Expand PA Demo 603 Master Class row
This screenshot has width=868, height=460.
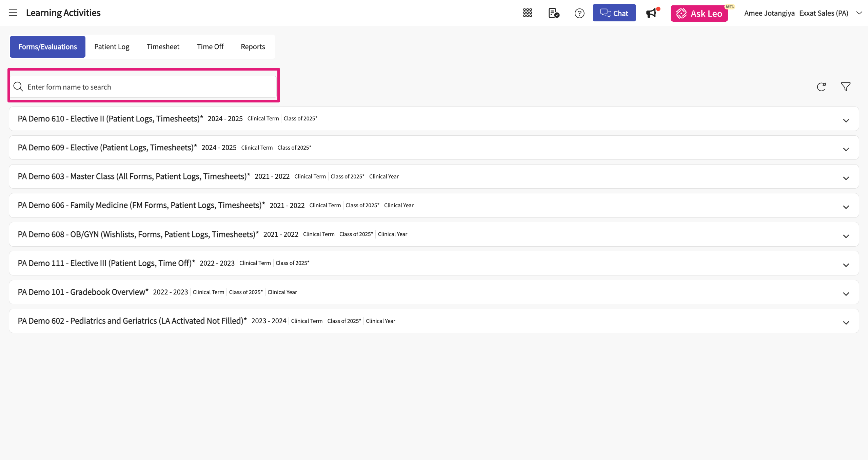846,178
